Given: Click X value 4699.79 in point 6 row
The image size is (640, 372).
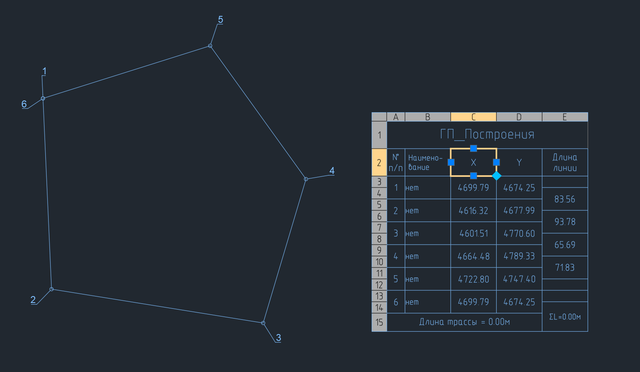Looking at the screenshot, I should (473, 302).
